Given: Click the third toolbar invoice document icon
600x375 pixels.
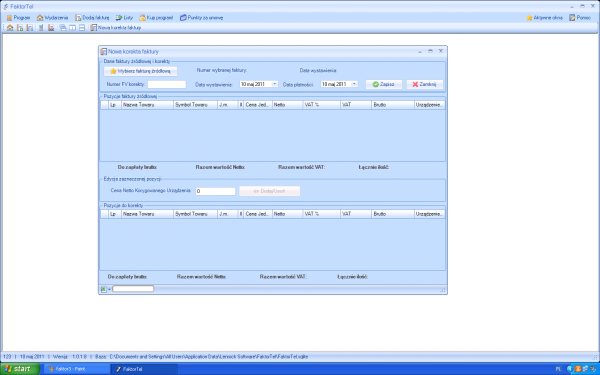Looking at the screenshot, I should (29, 28).
